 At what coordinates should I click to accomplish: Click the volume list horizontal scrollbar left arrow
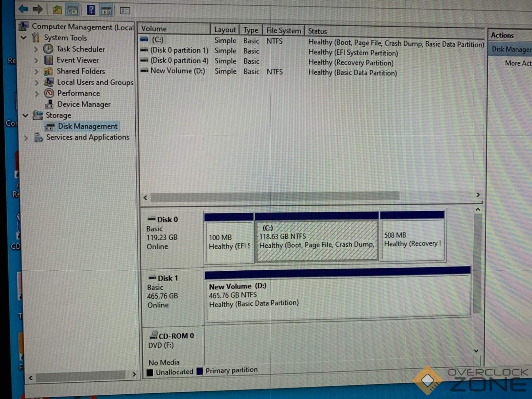(x=145, y=197)
